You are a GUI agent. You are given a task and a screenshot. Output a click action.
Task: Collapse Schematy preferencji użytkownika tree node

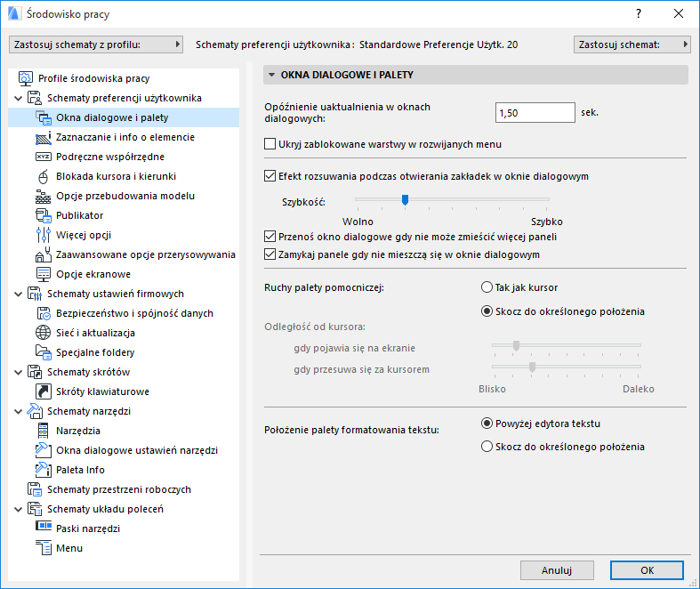[x=19, y=98]
